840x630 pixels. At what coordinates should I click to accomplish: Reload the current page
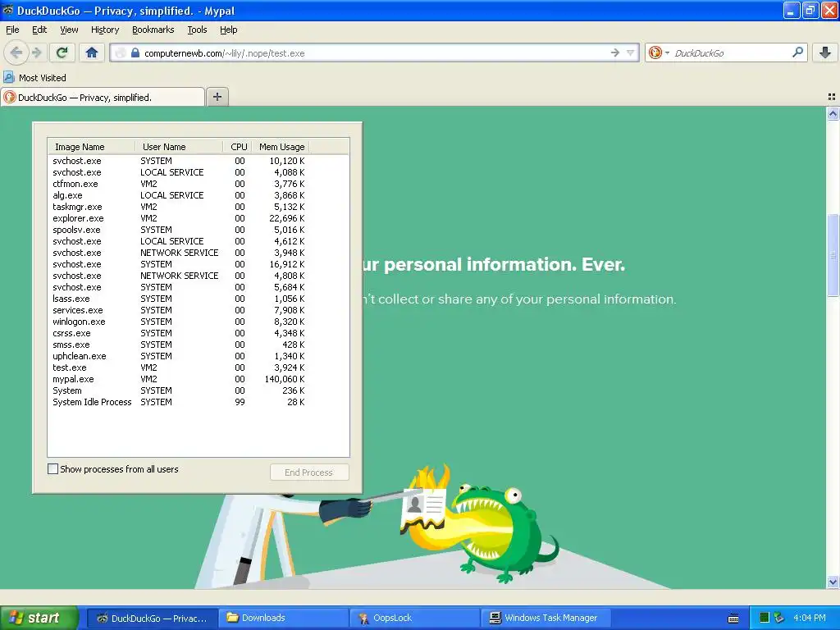[62, 52]
